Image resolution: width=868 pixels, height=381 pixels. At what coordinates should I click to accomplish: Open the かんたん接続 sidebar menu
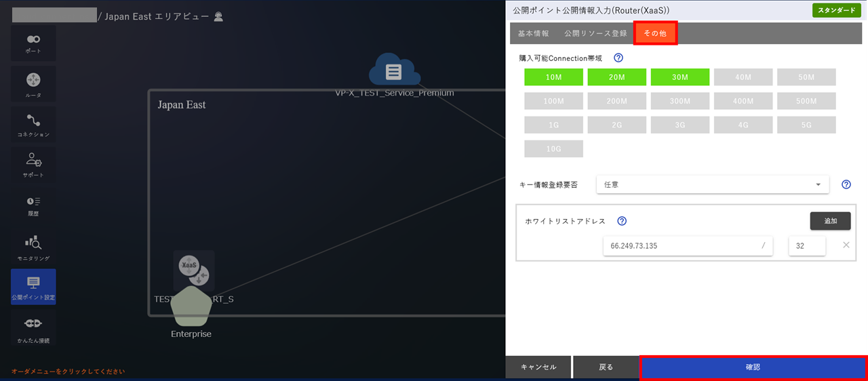[x=33, y=327]
